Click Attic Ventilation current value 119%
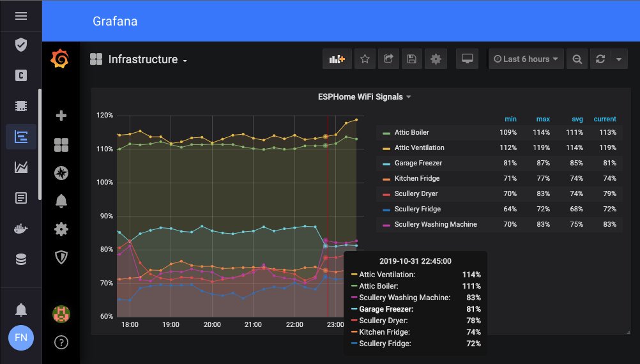 [607, 148]
